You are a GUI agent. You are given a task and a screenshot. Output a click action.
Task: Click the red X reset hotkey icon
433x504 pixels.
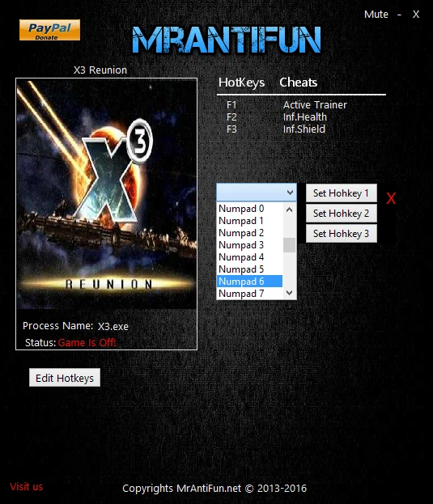tap(391, 198)
